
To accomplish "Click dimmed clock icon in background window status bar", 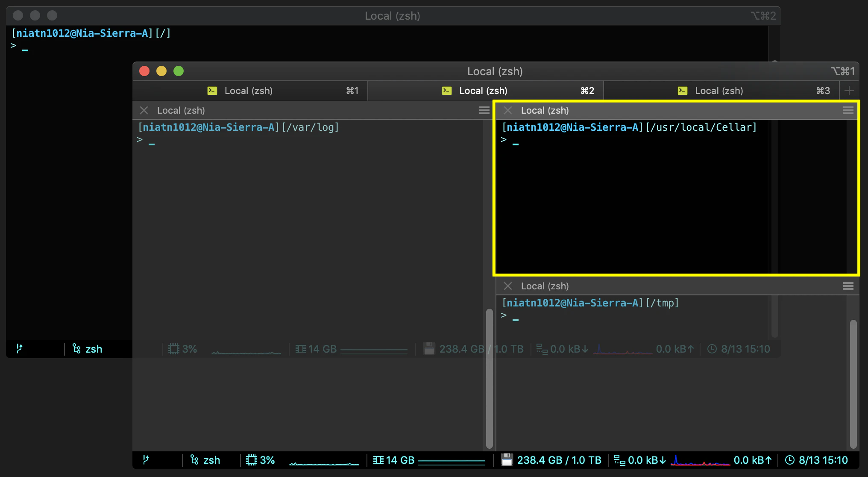I will coord(712,349).
